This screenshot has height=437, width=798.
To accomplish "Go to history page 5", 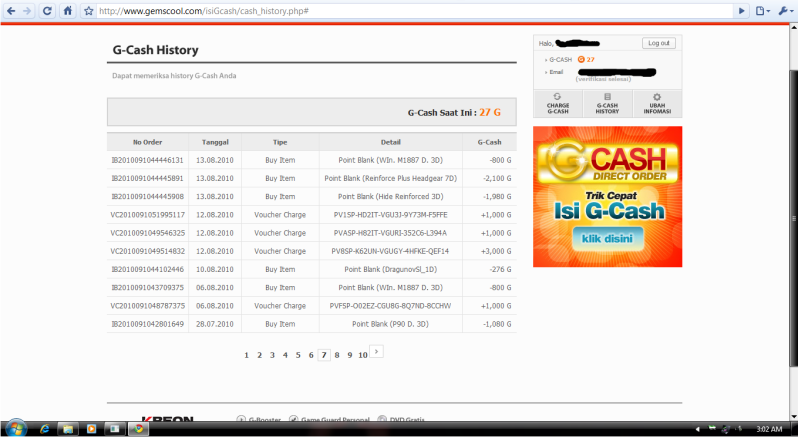I will click(298, 355).
